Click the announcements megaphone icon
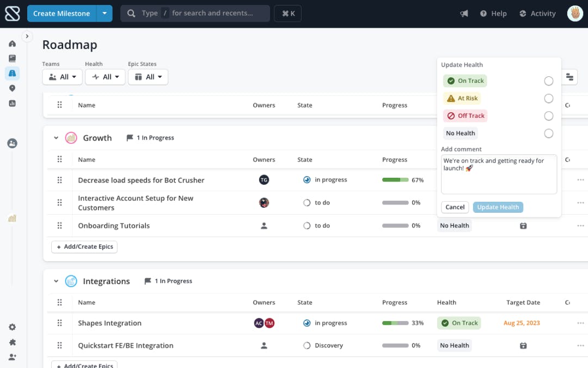The width and height of the screenshot is (588, 368). pyautogui.click(x=464, y=14)
